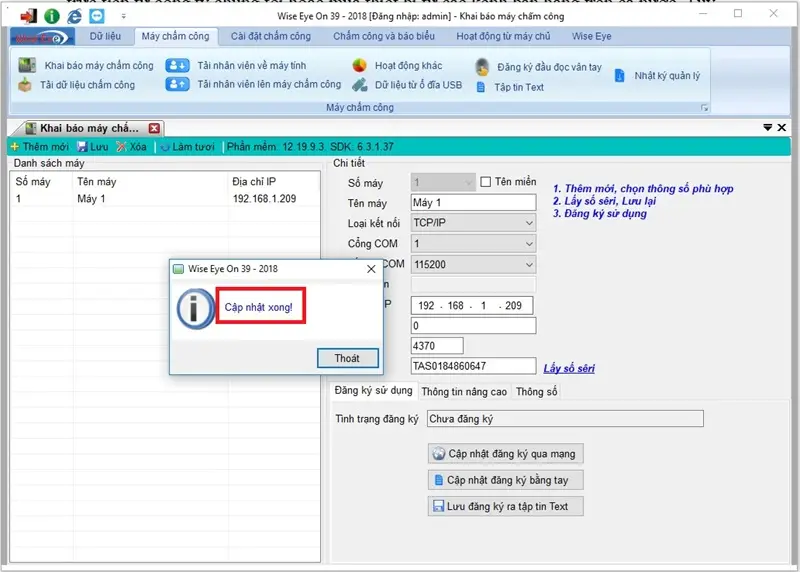
Task: Enable the Tên miền checkbox
Action: pos(486,182)
